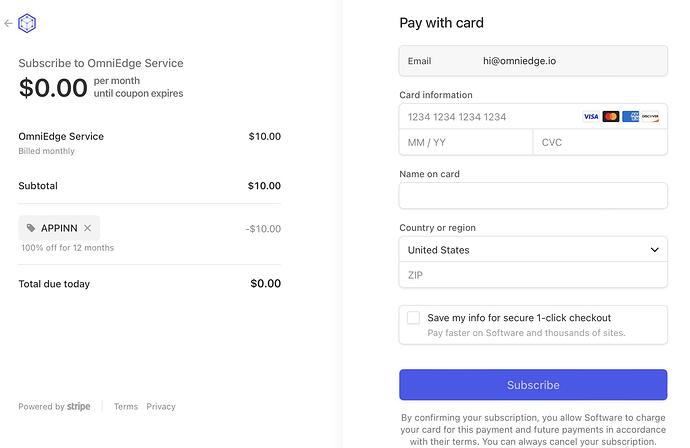The height and width of the screenshot is (448, 690).
Task: Click the MM / YY expiry field
Action: coord(465,142)
